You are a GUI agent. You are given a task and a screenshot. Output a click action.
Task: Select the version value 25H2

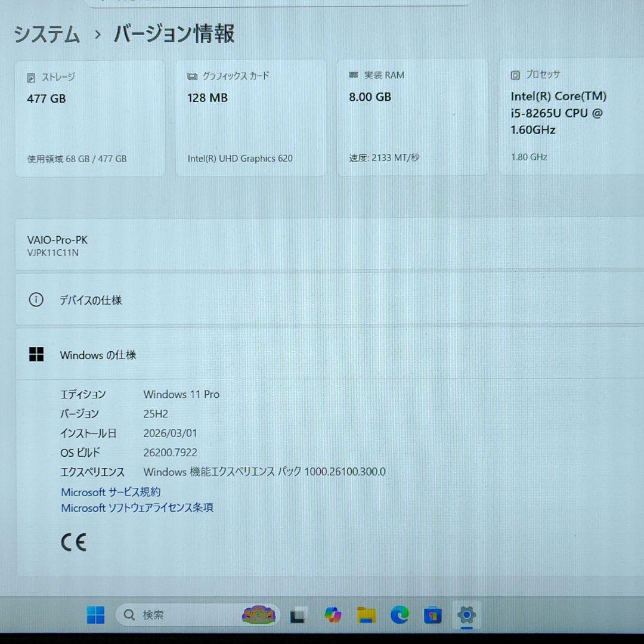pos(156,414)
